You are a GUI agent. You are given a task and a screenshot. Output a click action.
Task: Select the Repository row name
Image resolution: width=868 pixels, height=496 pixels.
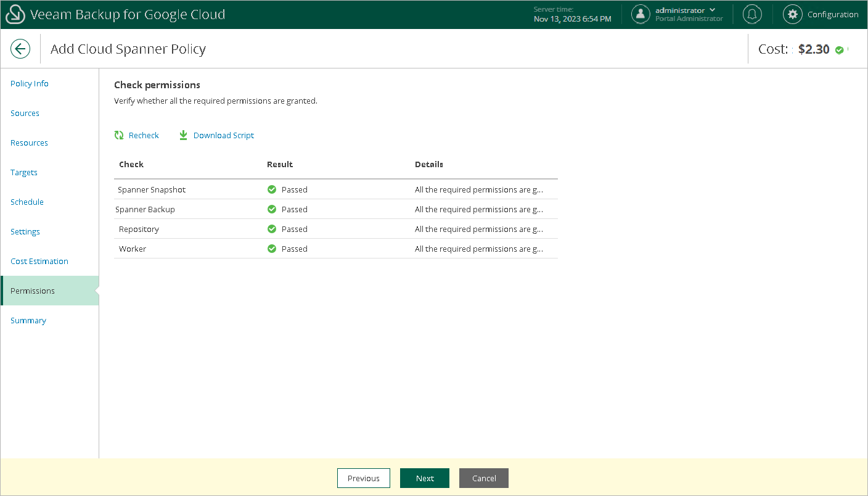point(139,229)
